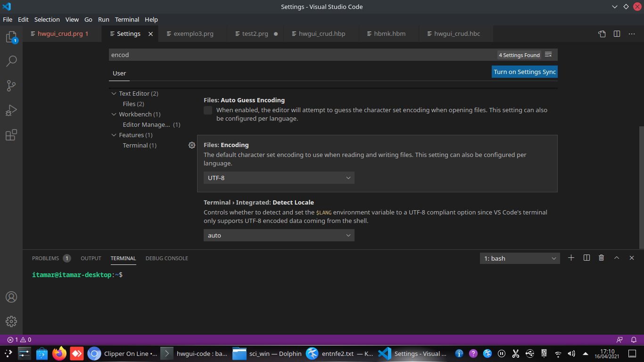Open the Terminal menu in menu bar

coord(127,19)
